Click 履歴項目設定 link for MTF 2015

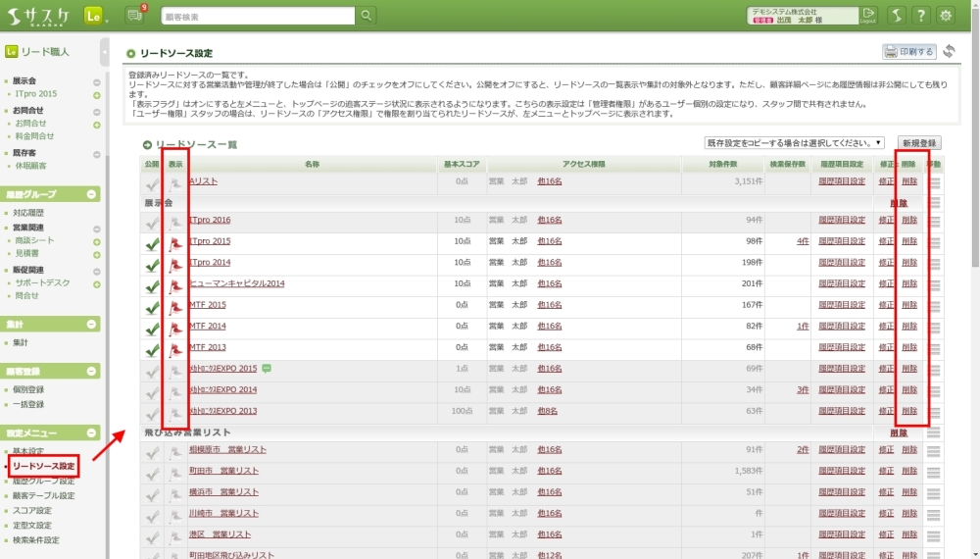(x=842, y=305)
